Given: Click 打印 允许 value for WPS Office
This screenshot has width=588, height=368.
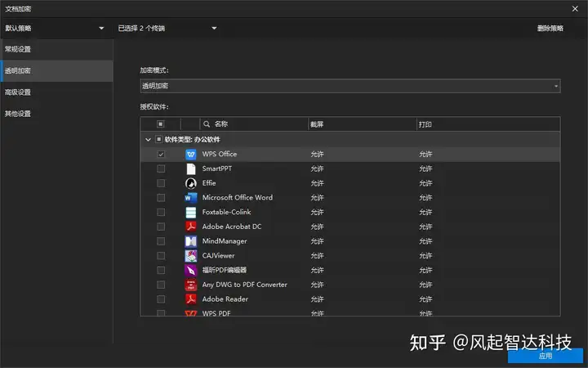Looking at the screenshot, I should point(425,155).
